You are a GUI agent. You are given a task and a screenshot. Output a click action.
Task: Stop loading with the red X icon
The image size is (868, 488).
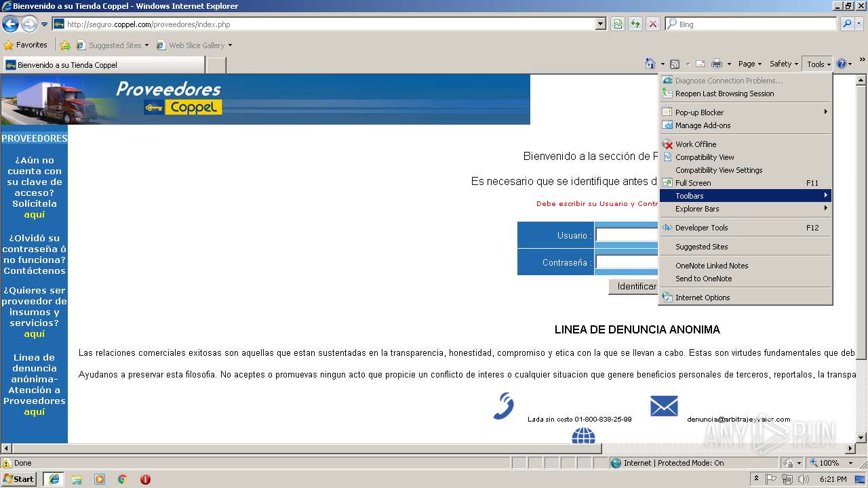[x=653, y=24]
